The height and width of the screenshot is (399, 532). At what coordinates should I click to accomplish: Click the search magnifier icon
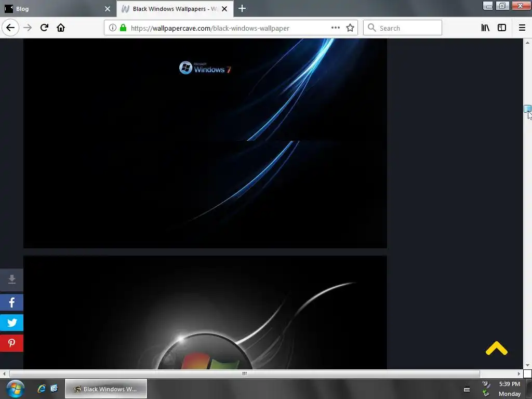pos(372,28)
